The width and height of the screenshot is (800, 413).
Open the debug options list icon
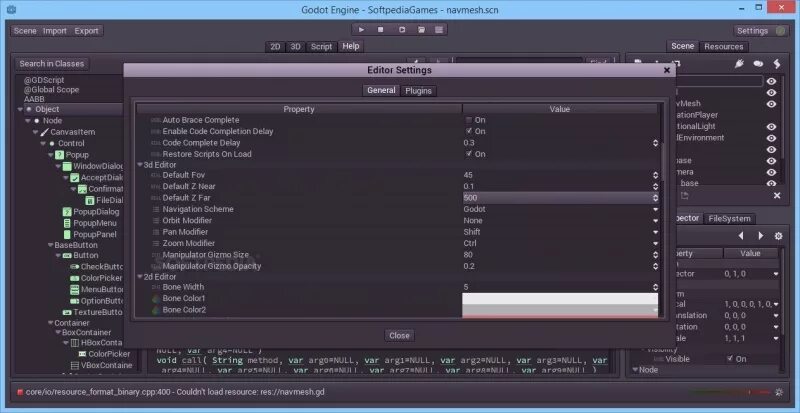(439, 30)
